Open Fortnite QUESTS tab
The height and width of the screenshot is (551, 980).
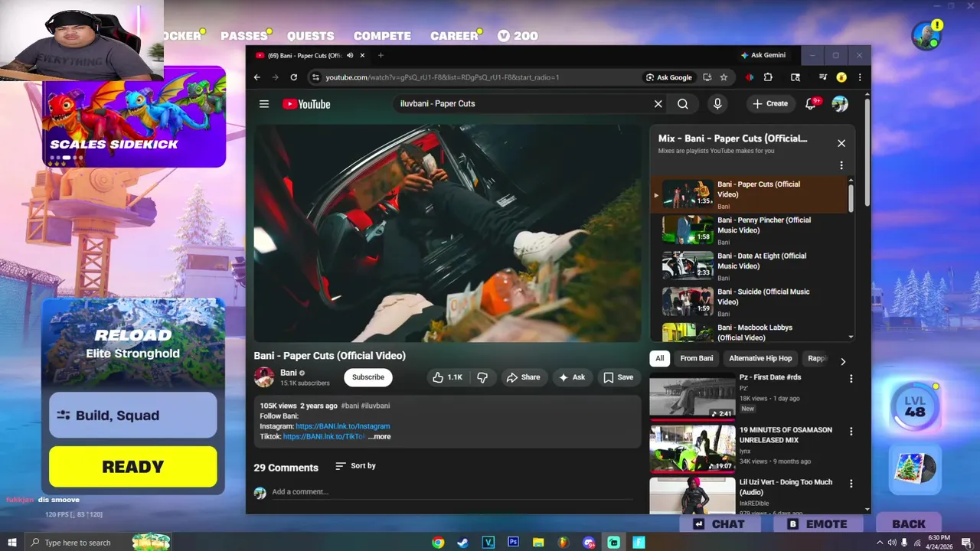point(310,36)
